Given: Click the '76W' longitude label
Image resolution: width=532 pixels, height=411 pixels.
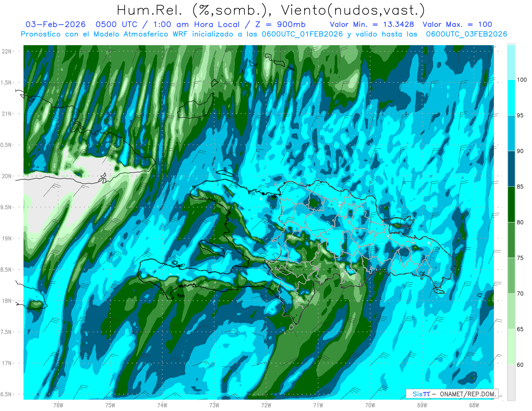Looking at the screenshot, I should click(58, 405).
